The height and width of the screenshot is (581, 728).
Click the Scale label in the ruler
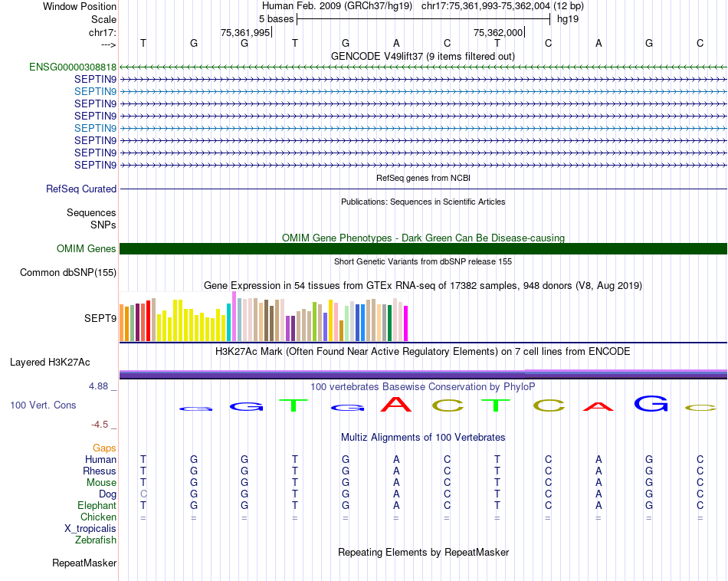(x=103, y=19)
